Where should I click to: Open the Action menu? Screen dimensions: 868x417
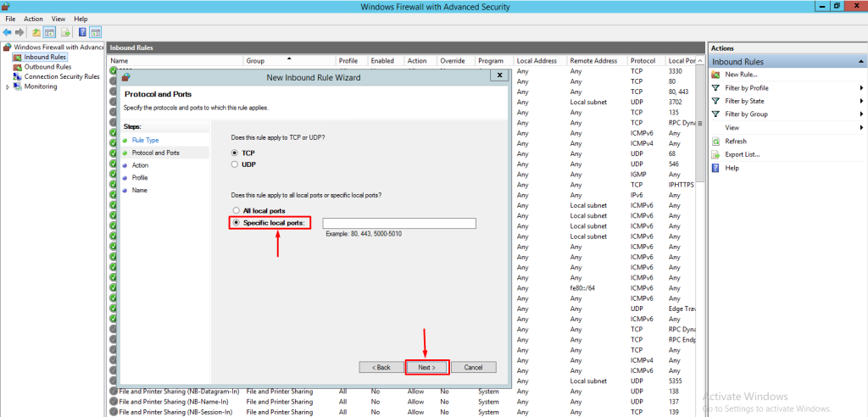pyautogui.click(x=33, y=19)
